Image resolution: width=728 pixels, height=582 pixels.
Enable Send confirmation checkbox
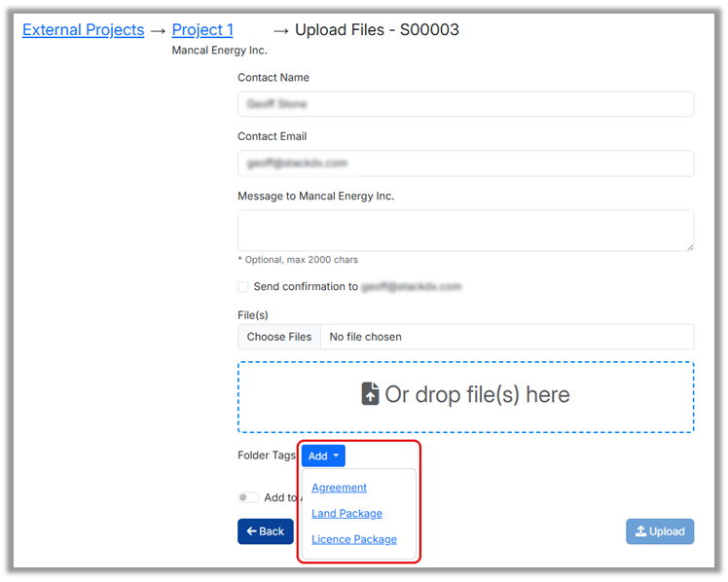243,287
